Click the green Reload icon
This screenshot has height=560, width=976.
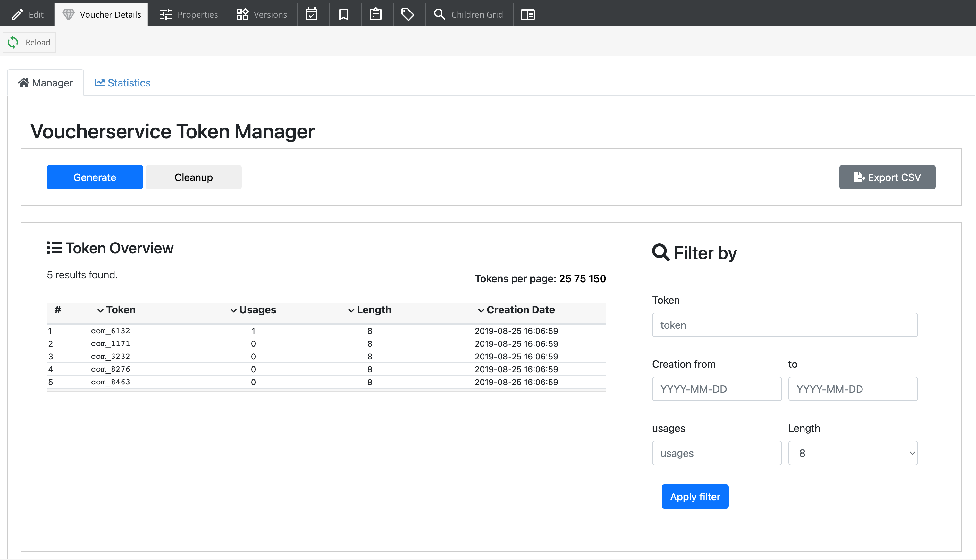click(x=13, y=42)
